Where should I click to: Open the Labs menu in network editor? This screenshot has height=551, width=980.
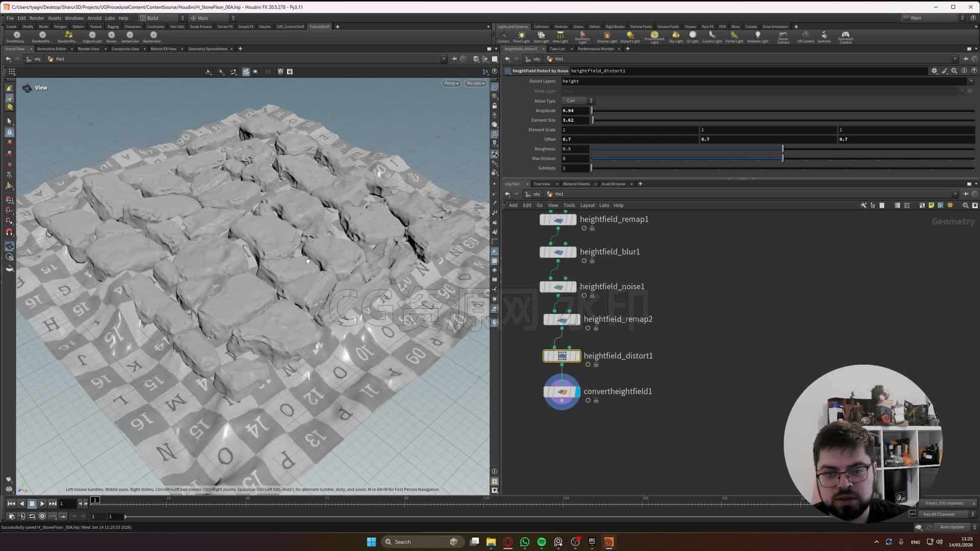(x=604, y=206)
